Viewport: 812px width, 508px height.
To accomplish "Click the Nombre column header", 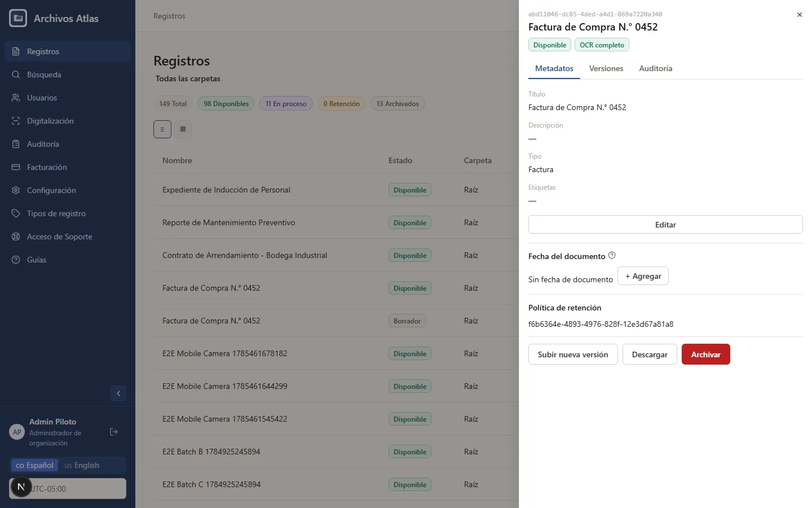I will (177, 160).
